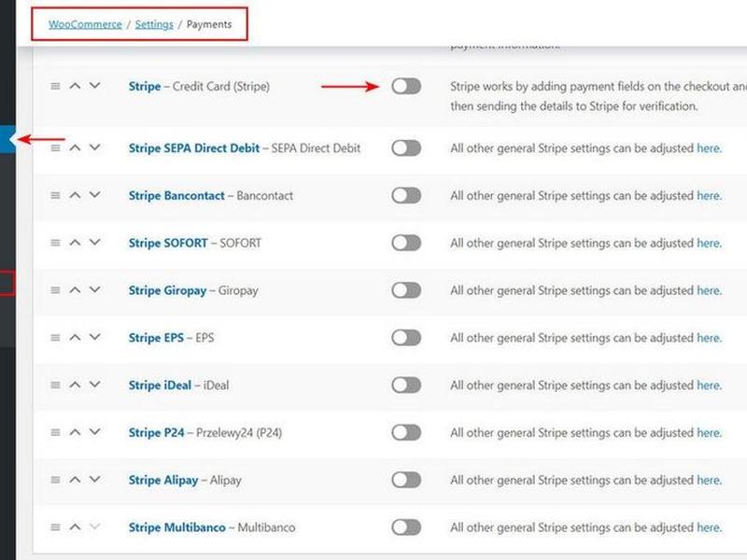Open Stripe EPS gateway settings
The image size is (747, 560).
(x=156, y=338)
